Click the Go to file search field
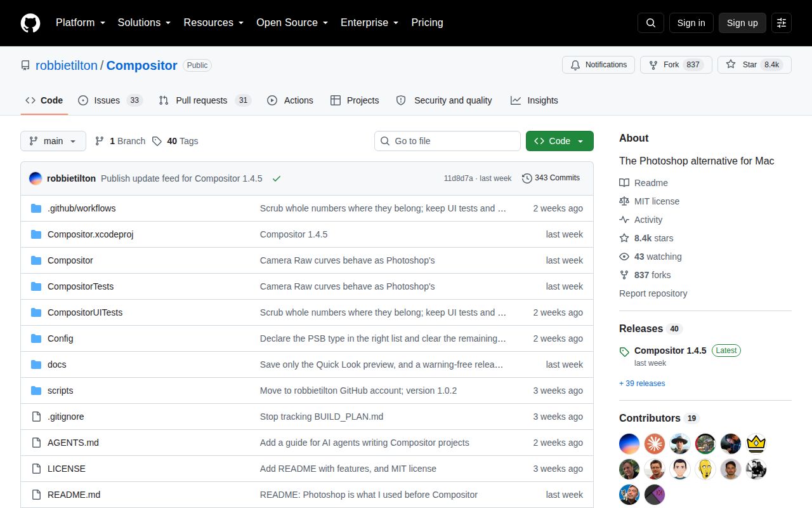This screenshot has width=812, height=508. click(x=447, y=141)
